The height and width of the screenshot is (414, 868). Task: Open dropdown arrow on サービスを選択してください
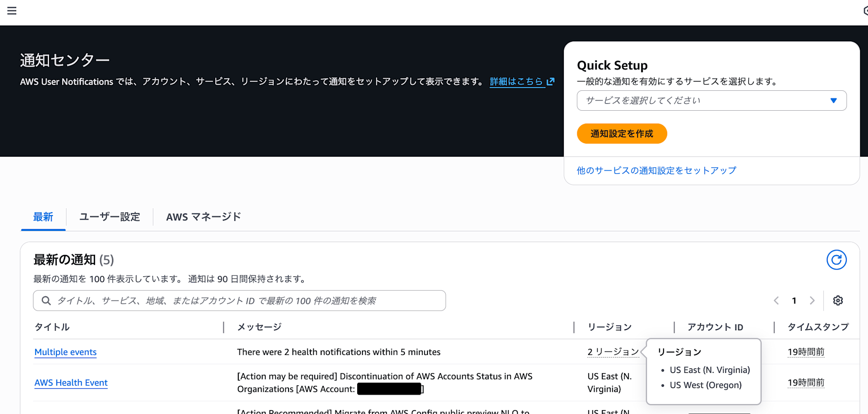tap(834, 100)
